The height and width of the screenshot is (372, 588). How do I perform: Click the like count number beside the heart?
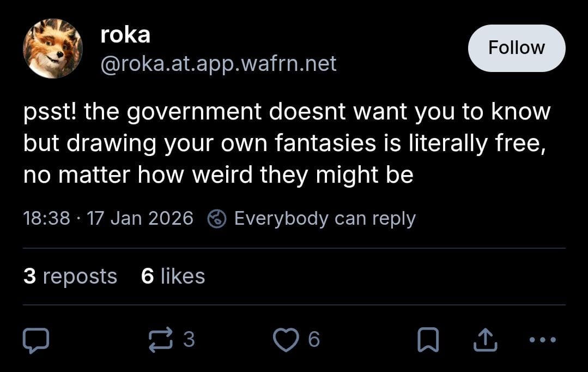tap(314, 340)
